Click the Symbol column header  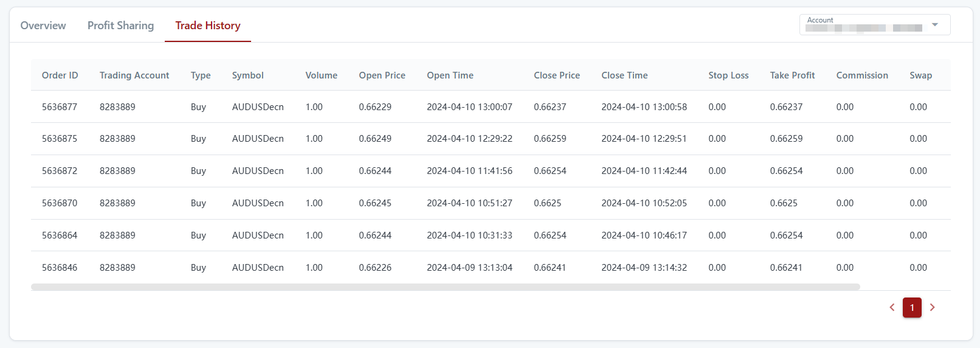point(247,75)
